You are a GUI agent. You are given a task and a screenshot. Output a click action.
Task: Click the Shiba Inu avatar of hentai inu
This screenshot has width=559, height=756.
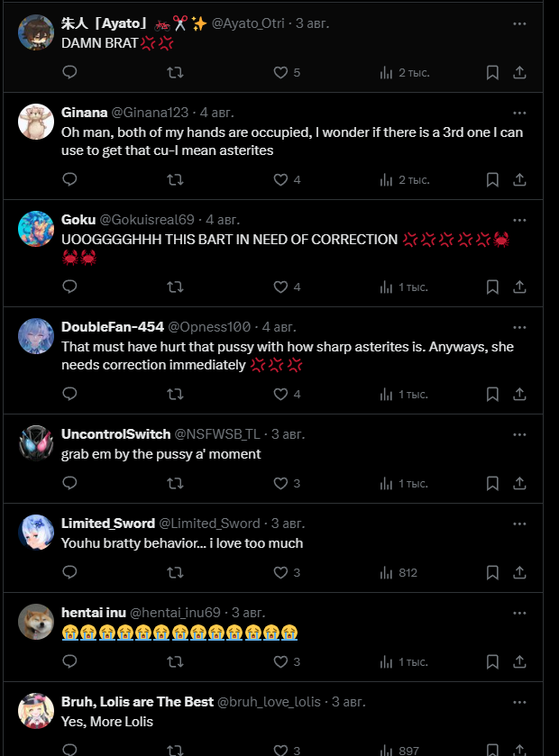36,622
